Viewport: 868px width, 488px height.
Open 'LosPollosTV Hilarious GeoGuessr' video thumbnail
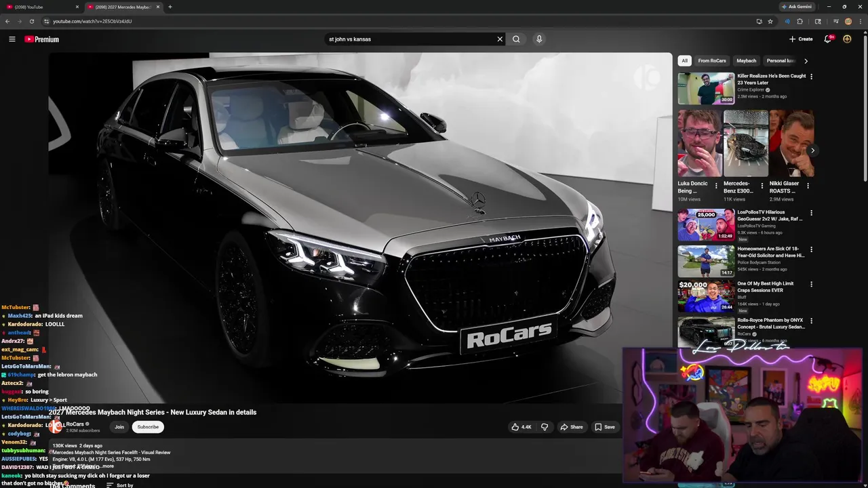706,224
